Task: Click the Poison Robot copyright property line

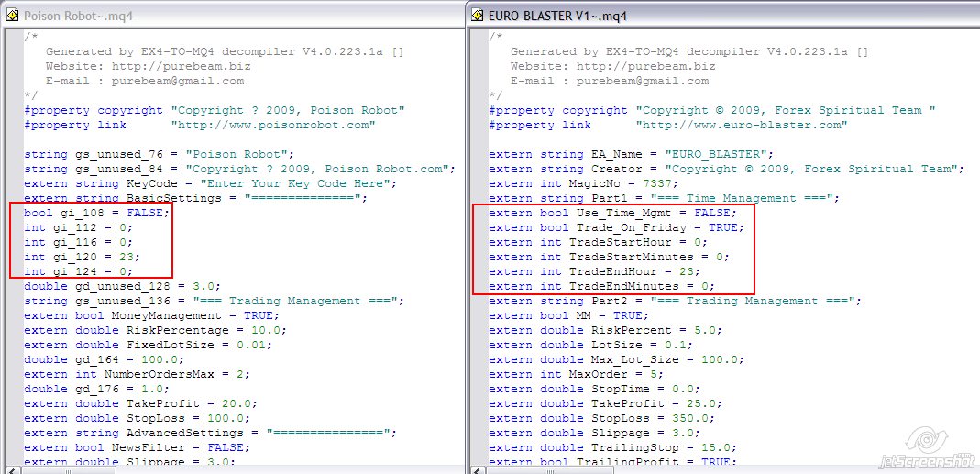Action: click(215, 110)
